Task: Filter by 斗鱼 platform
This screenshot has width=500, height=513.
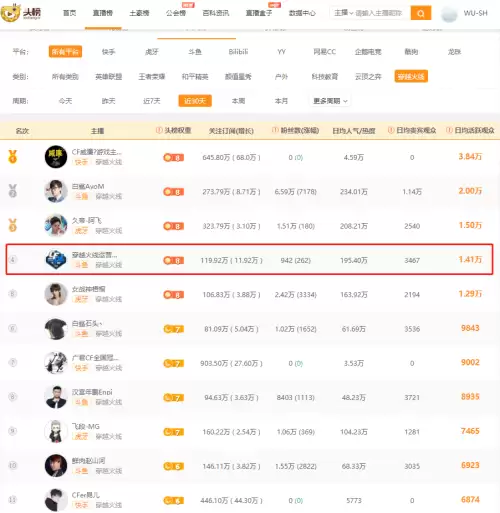Action: pyautogui.click(x=195, y=52)
